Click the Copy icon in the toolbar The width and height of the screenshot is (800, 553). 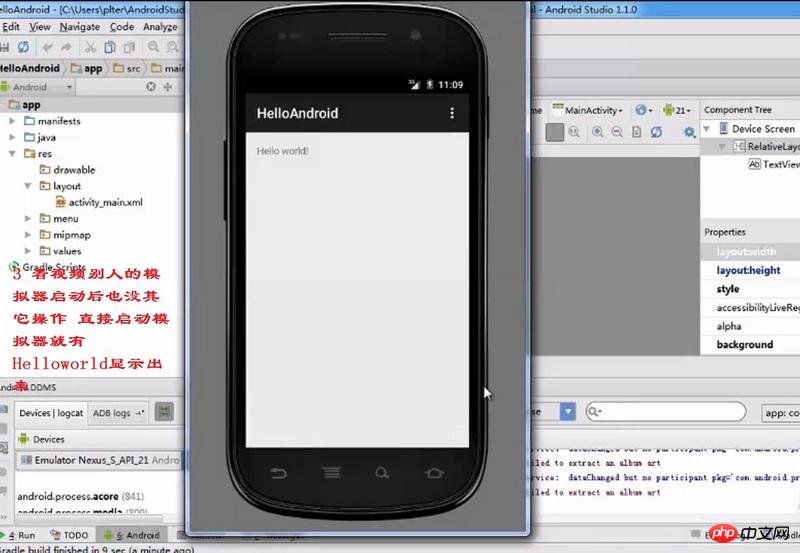110,47
